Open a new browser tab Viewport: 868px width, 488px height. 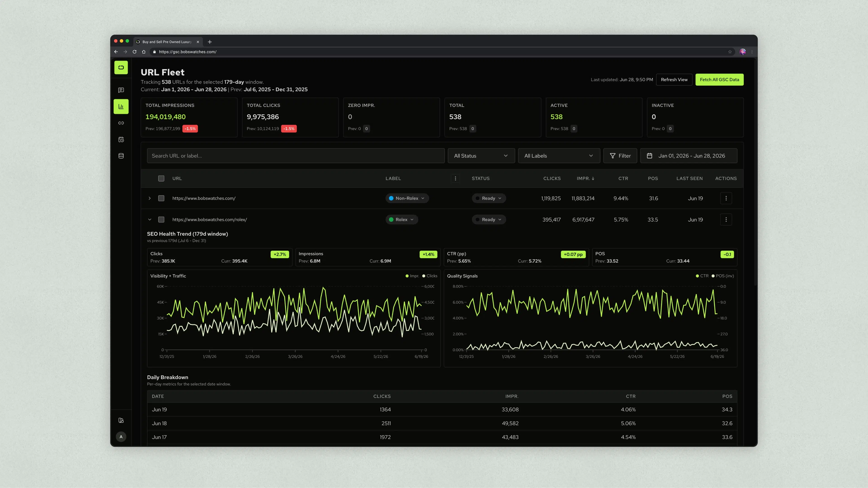210,42
